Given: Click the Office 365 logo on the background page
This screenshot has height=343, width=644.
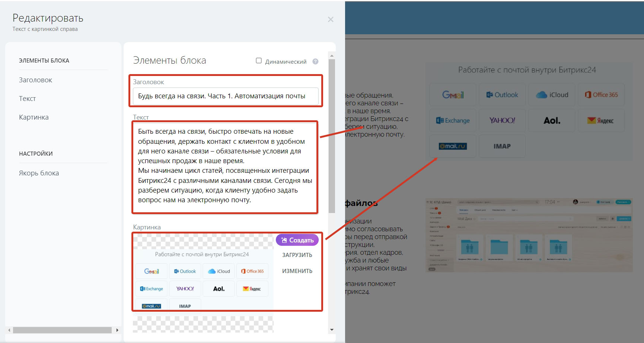Looking at the screenshot, I should click(x=601, y=95).
